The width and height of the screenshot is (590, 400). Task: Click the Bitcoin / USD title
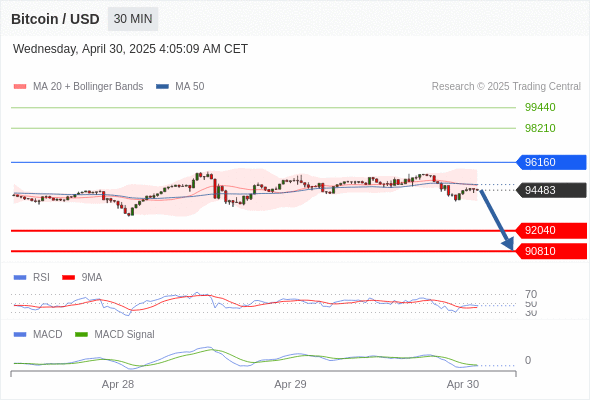click(55, 19)
